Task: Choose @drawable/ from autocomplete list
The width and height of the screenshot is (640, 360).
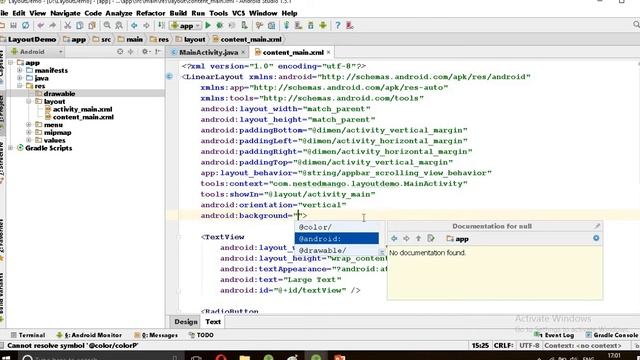Action: (337, 250)
